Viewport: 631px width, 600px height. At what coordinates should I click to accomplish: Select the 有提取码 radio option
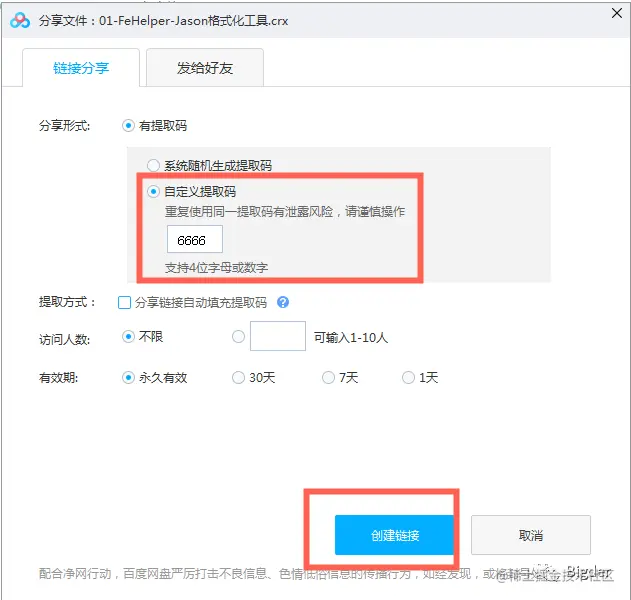[128, 126]
